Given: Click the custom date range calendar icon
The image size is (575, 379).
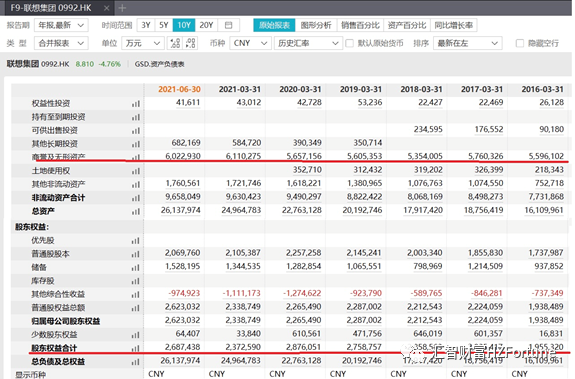Looking at the screenshot, I should coord(228,25).
